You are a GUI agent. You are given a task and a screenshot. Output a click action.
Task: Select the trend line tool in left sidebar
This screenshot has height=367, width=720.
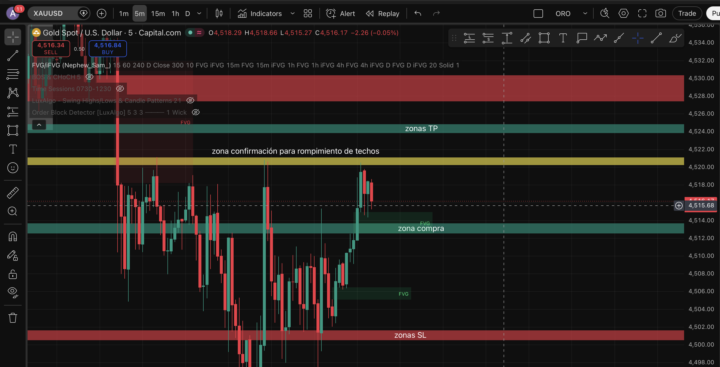point(13,56)
